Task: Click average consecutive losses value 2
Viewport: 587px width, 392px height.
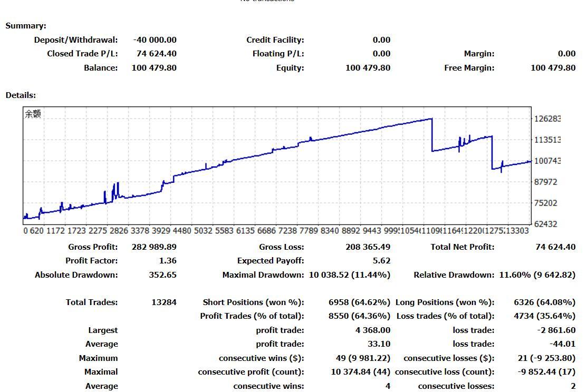Action: (x=573, y=386)
